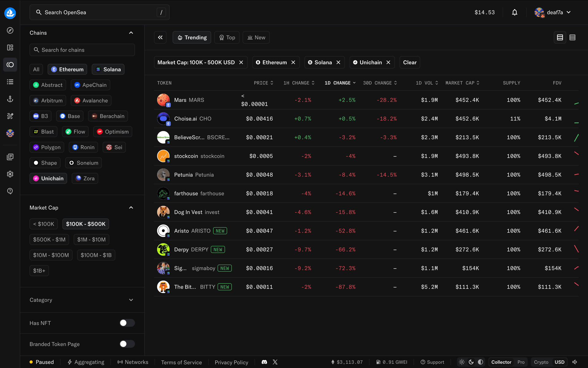Open the X social link icon
This screenshot has width=588, height=368.
point(275,362)
